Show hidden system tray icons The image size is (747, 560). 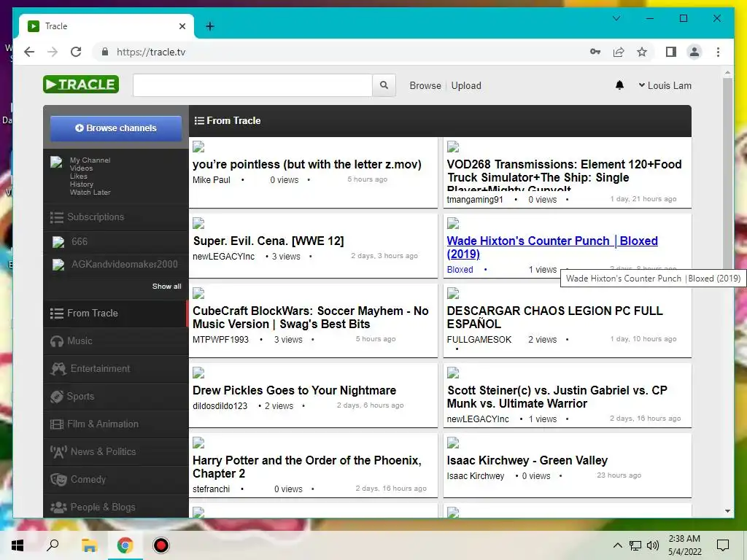tap(617, 545)
